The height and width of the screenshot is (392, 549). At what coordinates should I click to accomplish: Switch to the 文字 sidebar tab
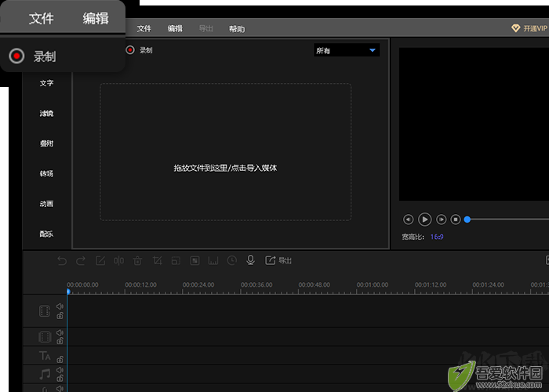[x=46, y=83]
